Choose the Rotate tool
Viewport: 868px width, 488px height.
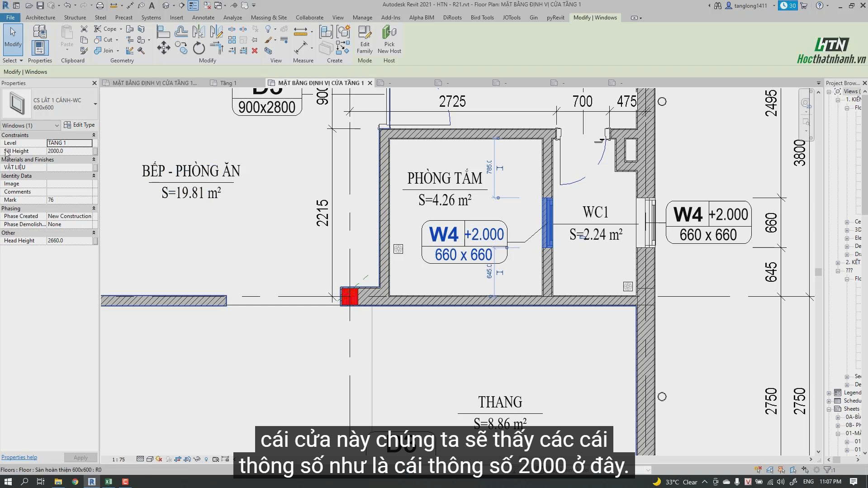[199, 48]
